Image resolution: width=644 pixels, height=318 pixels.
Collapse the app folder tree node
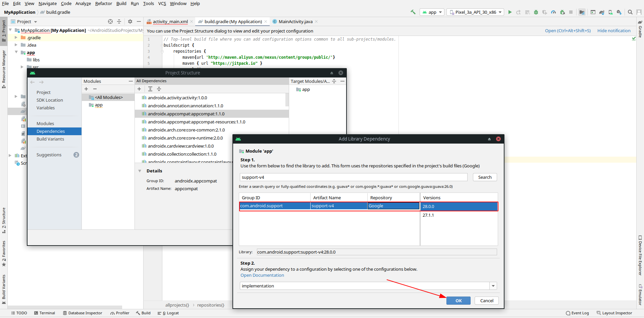[16, 52]
